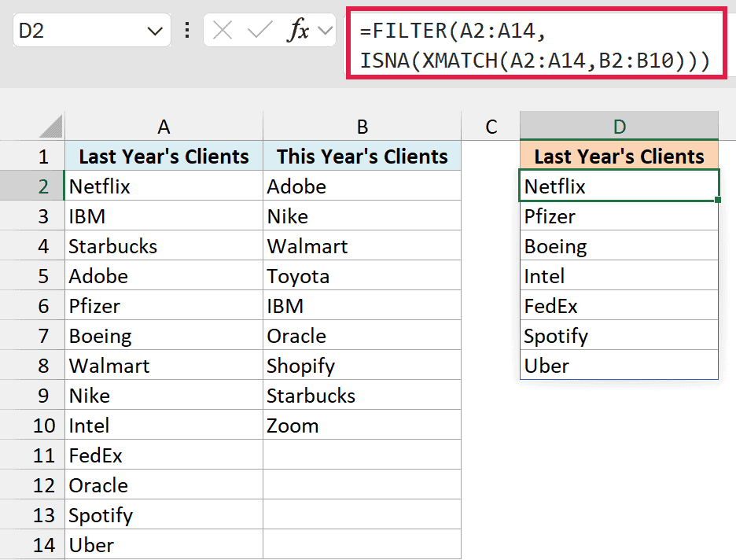Select row 5 header

pos(32,275)
